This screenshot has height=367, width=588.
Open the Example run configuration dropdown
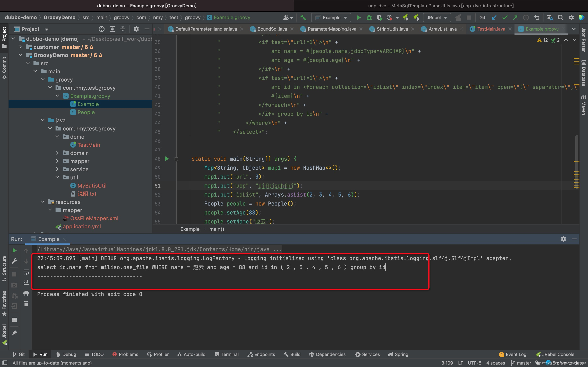coord(331,18)
